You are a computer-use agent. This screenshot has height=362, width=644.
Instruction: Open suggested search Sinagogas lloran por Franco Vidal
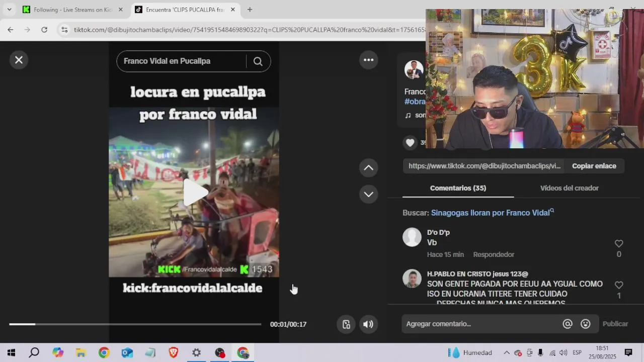click(492, 213)
